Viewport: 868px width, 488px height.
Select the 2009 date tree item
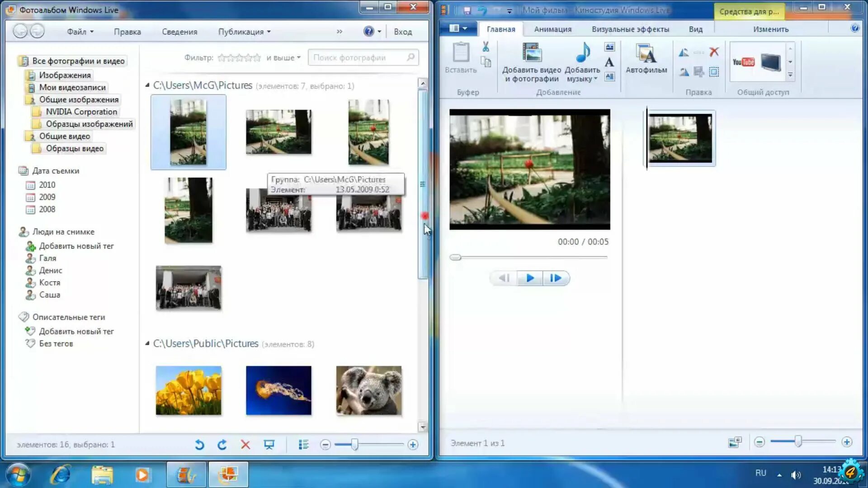pos(47,197)
